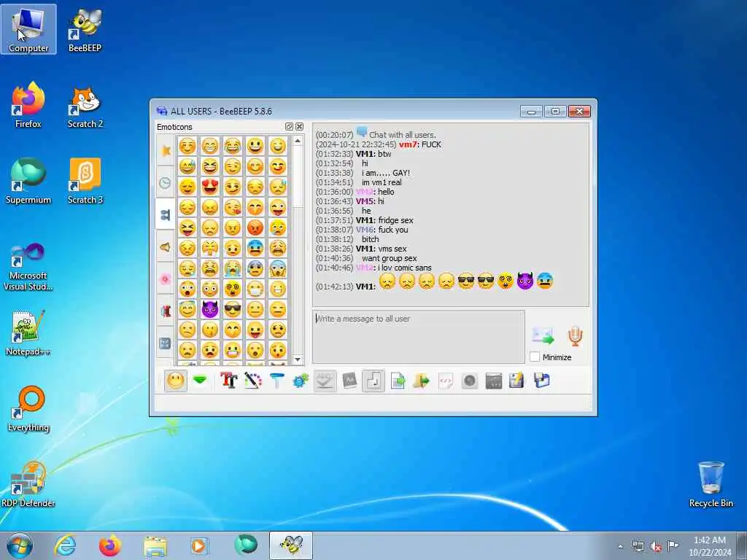Select the people/smileys emoticon tab
The image size is (747, 560).
click(166, 215)
